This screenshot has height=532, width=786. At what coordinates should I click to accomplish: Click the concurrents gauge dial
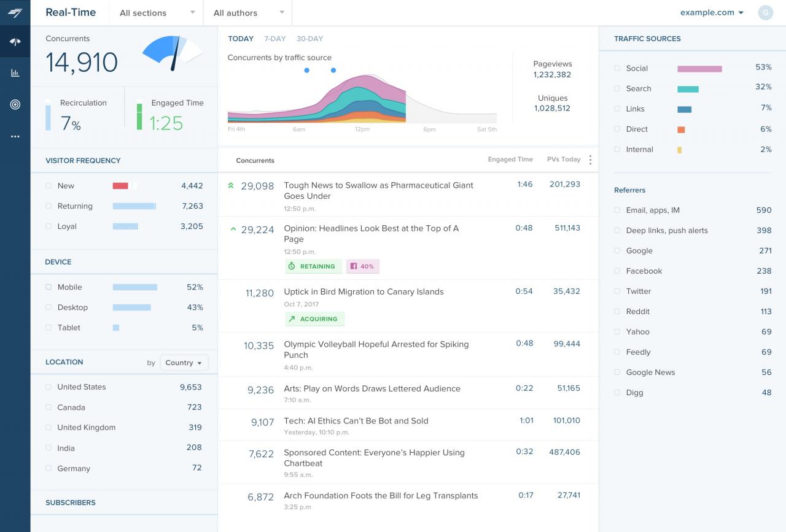click(x=173, y=53)
